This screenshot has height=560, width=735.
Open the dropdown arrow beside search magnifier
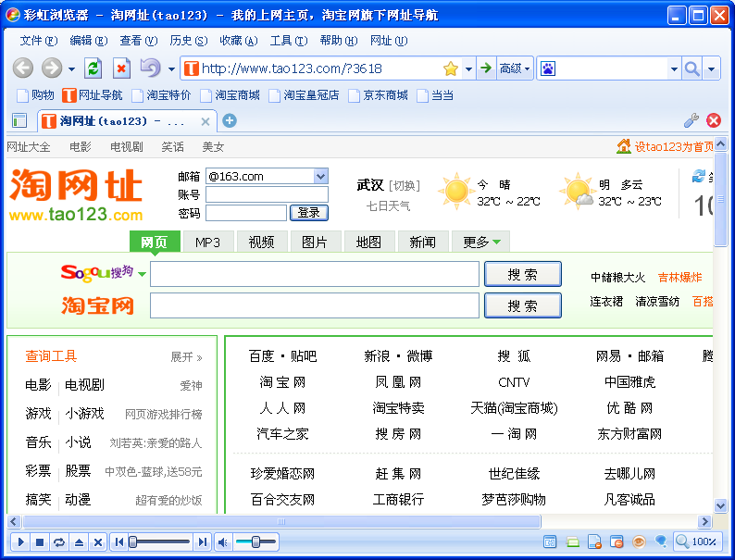tap(711, 69)
